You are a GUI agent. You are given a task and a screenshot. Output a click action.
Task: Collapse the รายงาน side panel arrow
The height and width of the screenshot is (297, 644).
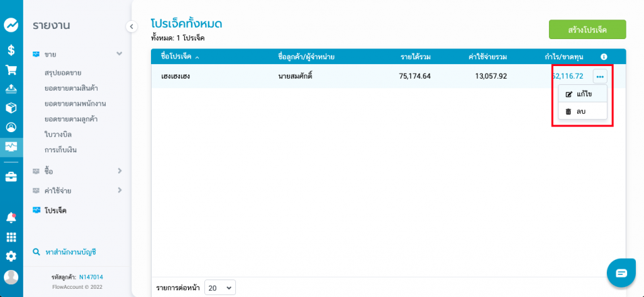point(131,26)
